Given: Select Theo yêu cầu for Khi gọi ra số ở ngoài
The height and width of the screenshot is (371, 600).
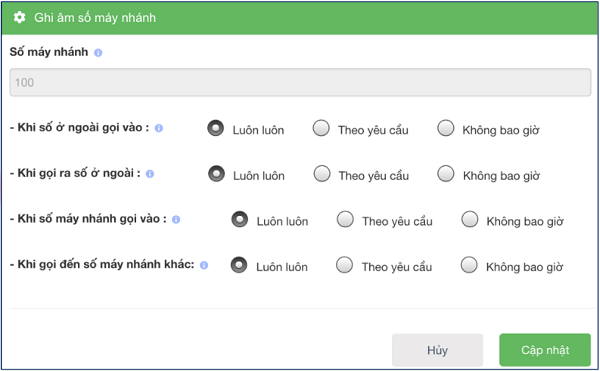Looking at the screenshot, I should coord(322,174).
